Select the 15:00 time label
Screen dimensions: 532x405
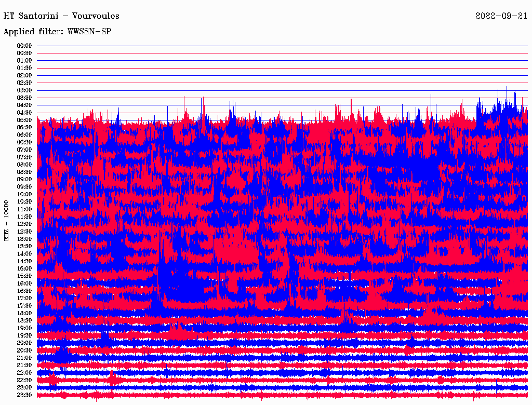pos(24,269)
